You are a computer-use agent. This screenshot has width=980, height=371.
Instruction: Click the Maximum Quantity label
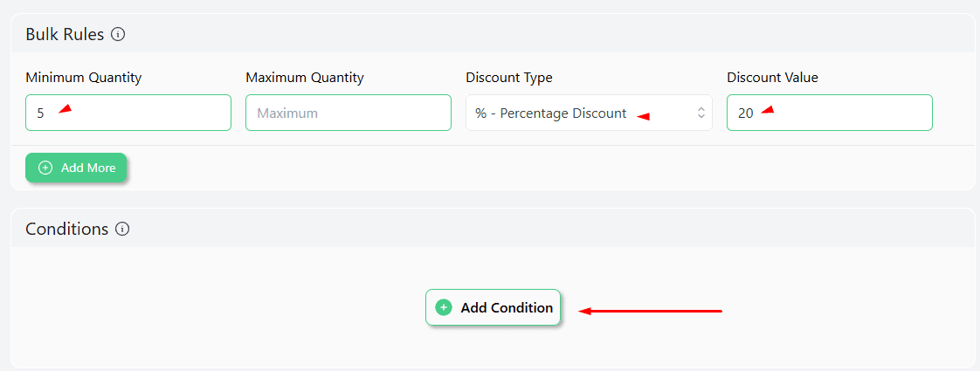pyautogui.click(x=305, y=78)
